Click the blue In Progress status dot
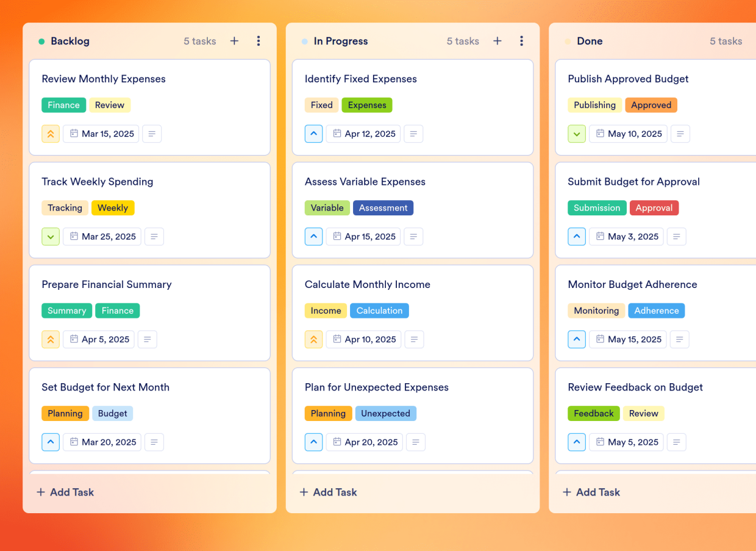 (304, 41)
